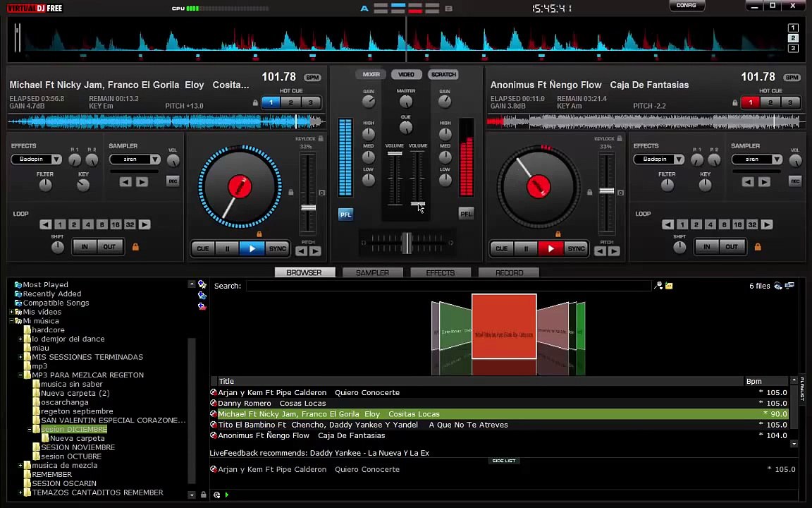Click right deck pitch slider handle
This screenshot has height=508, width=812.
pos(606,190)
